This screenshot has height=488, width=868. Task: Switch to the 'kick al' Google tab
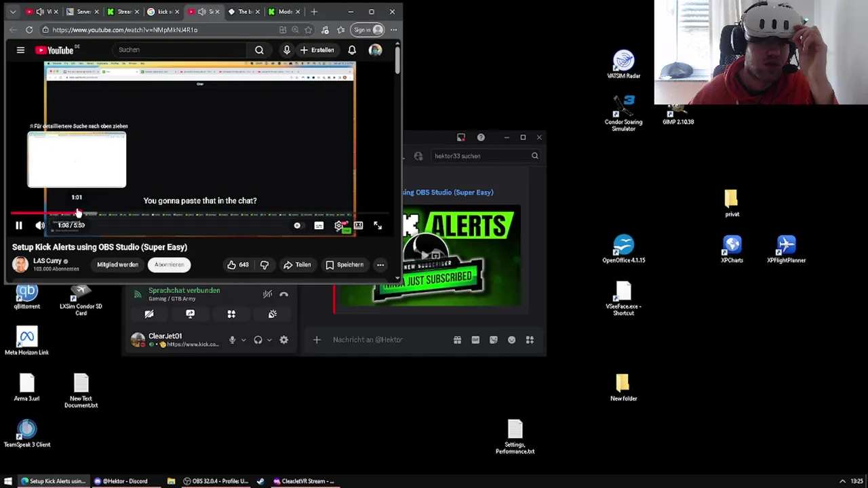click(163, 12)
